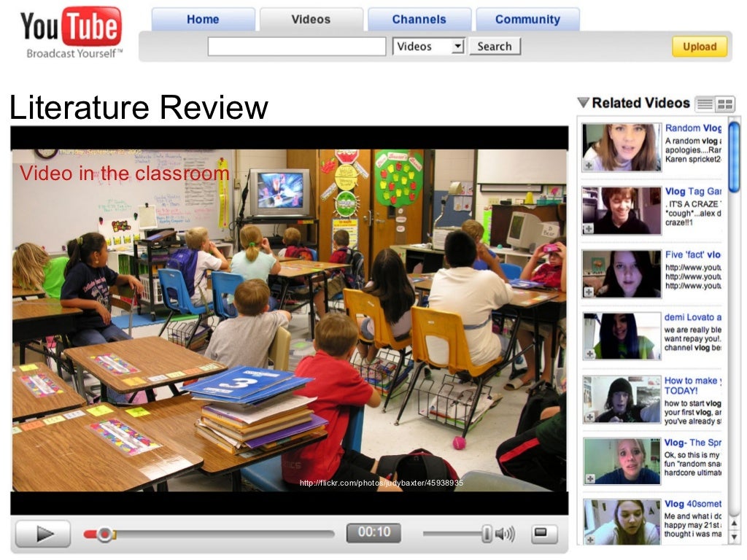Click the flickr.com photo credit URL
The width and height of the screenshot is (747, 560).
tap(381, 483)
